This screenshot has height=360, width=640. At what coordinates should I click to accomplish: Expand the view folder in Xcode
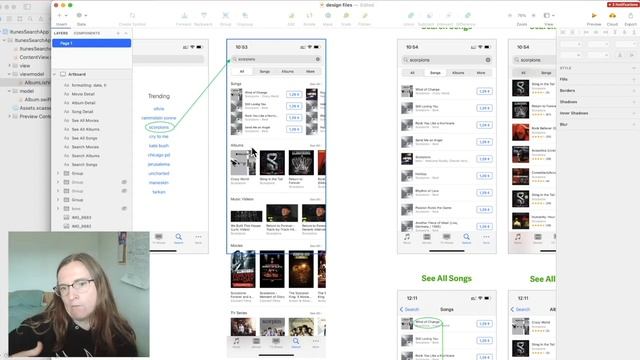pyautogui.click(x=10, y=66)
